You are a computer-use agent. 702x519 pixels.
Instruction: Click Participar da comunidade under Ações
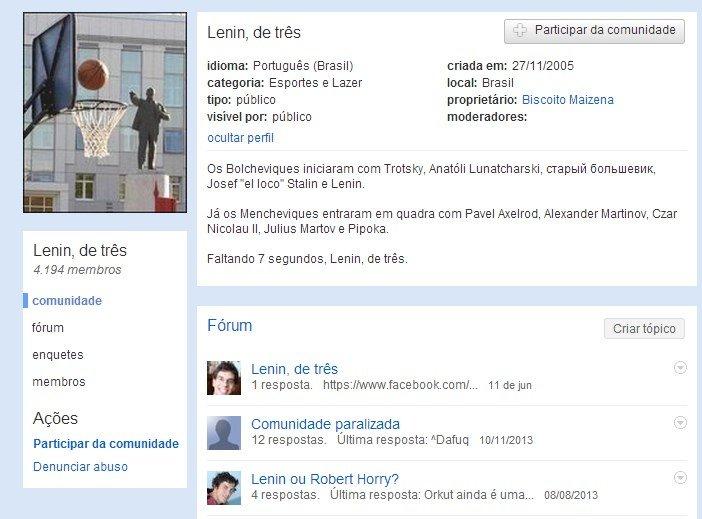pos(105,443)
